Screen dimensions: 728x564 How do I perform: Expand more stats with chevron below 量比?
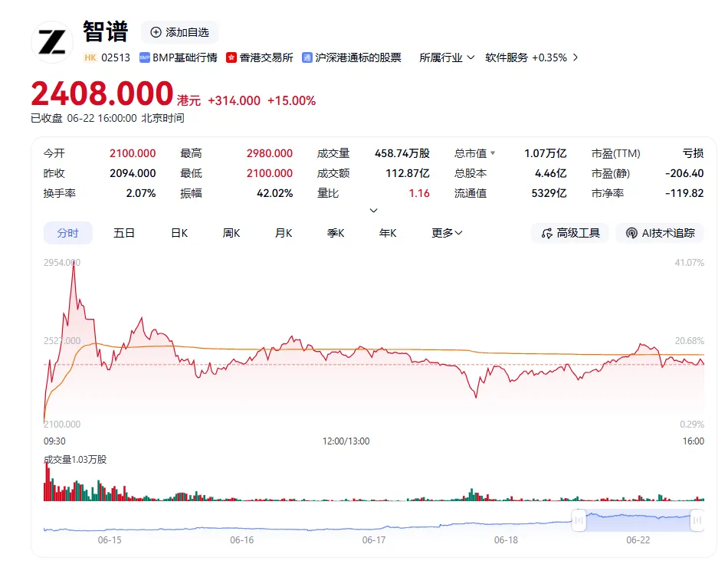point(373,210)
